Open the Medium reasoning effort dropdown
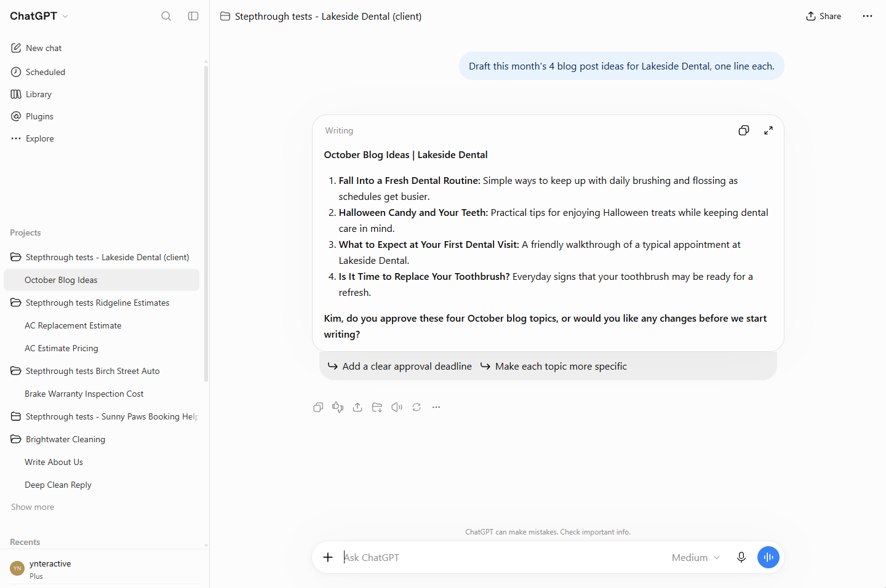 pos(696,557)
